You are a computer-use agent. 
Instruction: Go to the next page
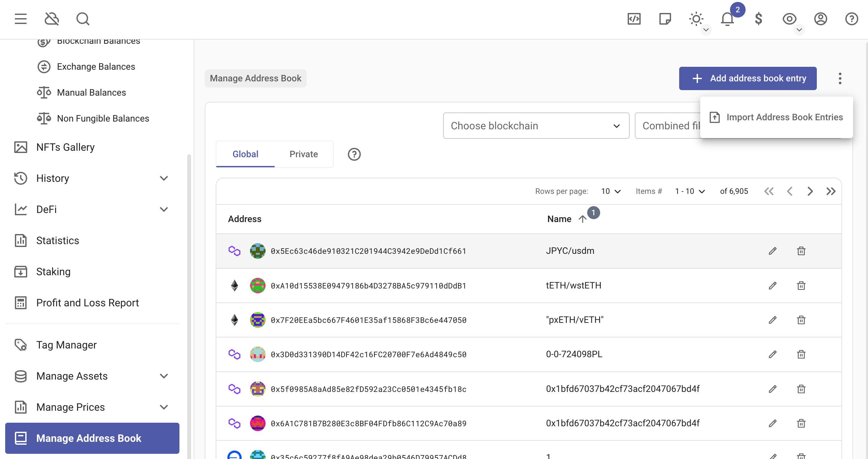tap(810, 191)
